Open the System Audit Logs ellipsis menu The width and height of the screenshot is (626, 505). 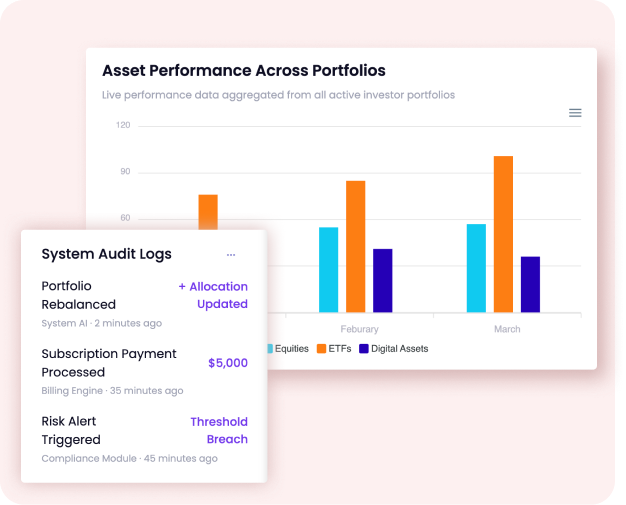pos(231,255)
